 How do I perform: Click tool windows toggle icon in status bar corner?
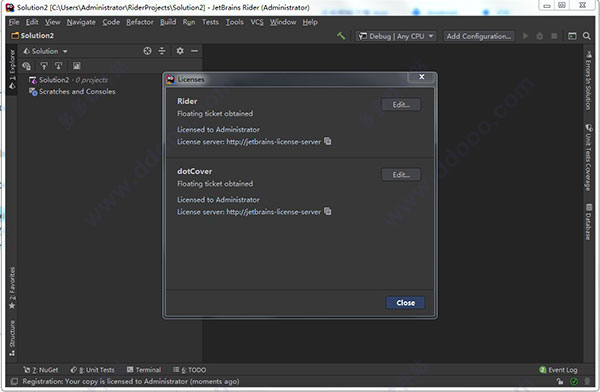14,381
